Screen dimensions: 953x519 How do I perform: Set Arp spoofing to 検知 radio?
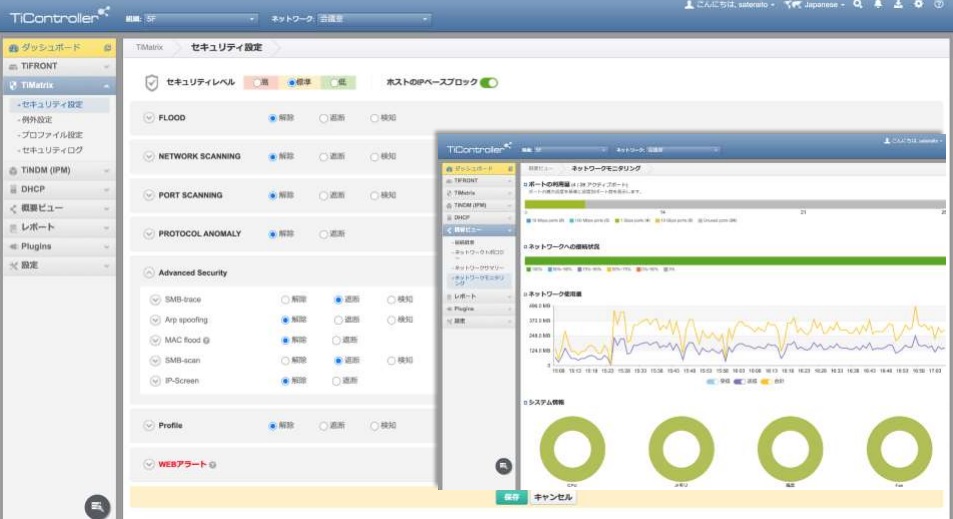(391, 320)
